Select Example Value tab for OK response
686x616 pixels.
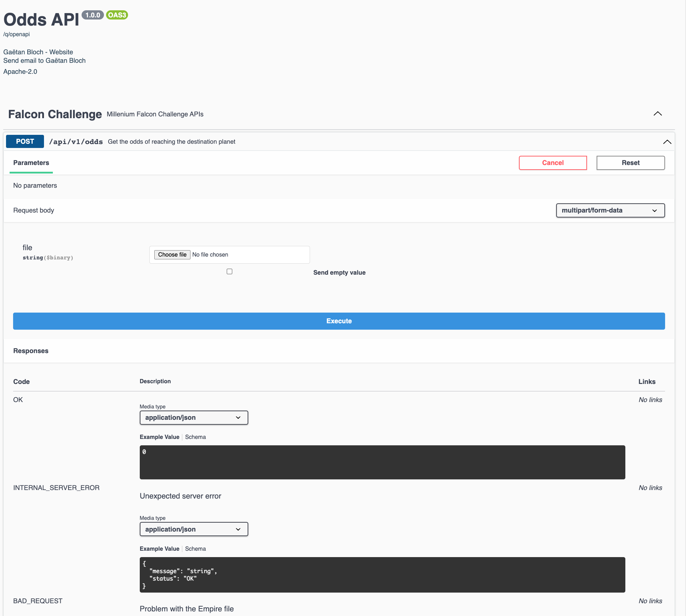coord(159,437)
